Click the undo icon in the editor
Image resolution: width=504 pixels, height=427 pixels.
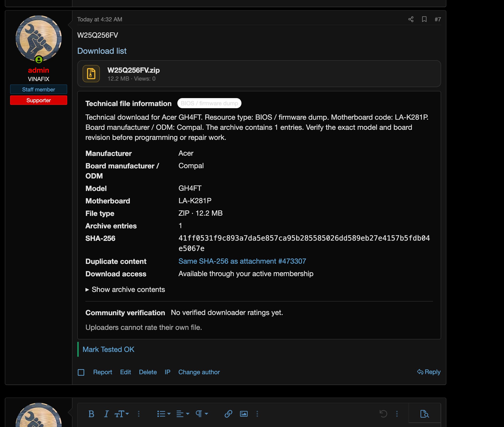tap(383, 414)
